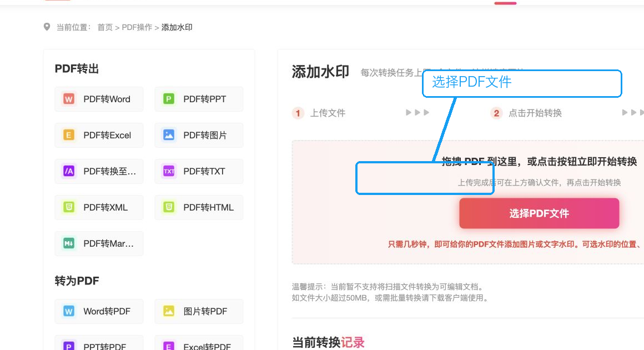Click the PDF转出 section heading
The width and height of the screenshot is (644, 350).
tap(77, 68)
